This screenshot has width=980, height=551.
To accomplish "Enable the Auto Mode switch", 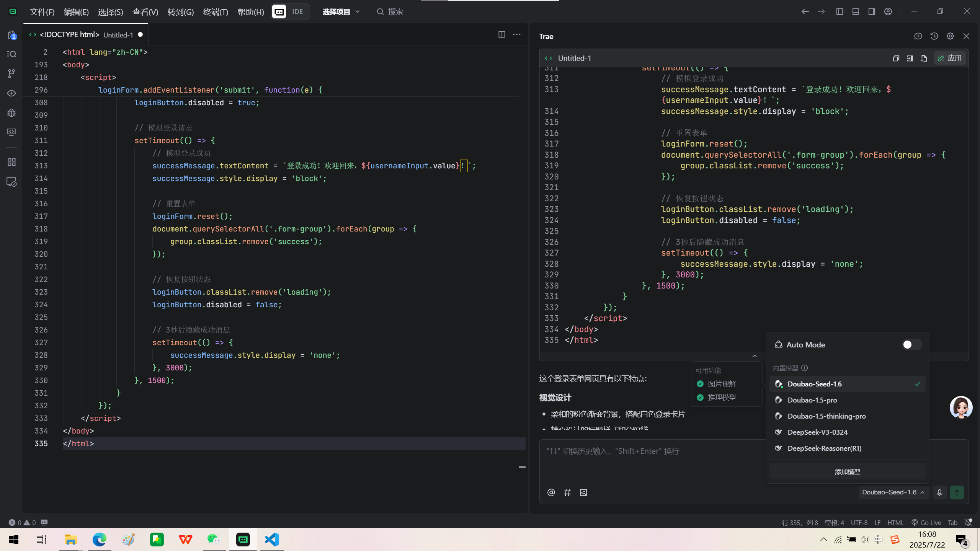I will click(911, 345).
